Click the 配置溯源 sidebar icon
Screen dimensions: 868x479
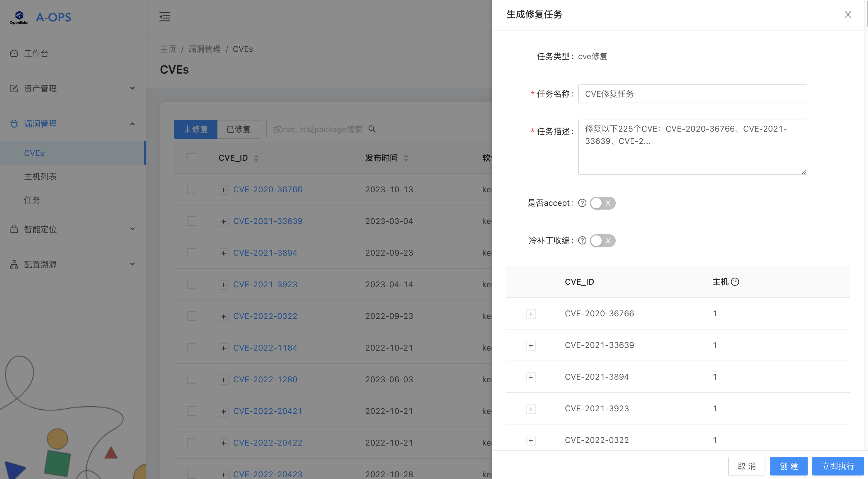point(14,264)
